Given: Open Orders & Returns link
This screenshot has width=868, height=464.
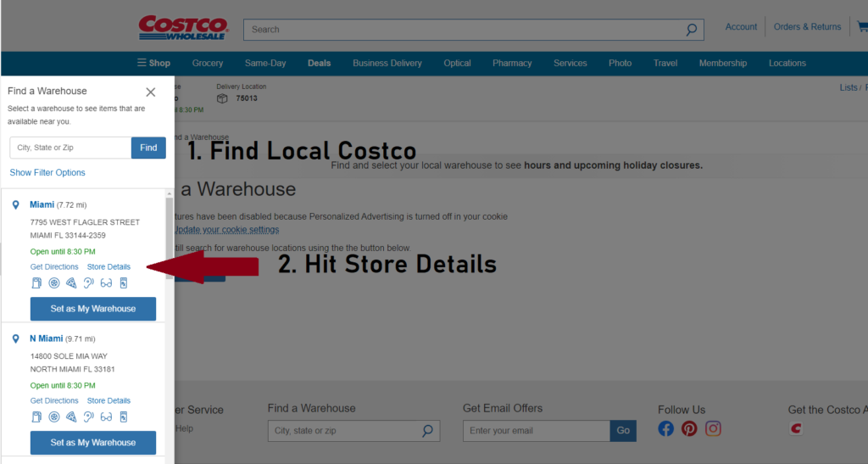Looking at the screenshot, I should coord(807,26).
